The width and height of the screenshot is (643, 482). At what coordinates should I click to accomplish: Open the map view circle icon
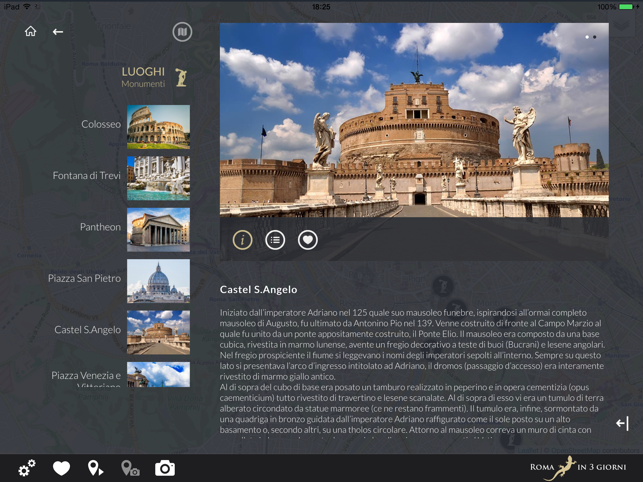tap(182, 32)
